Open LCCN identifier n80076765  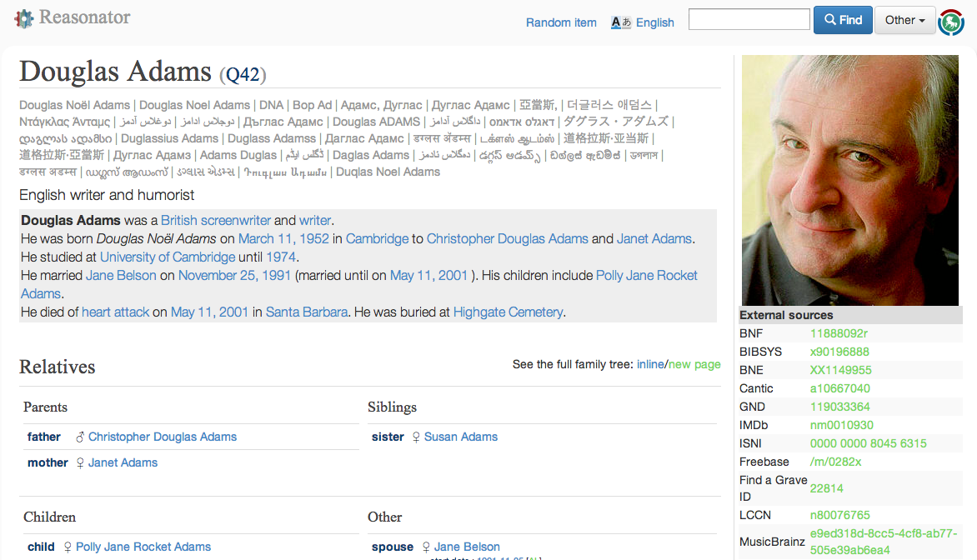(x=840, y=516)
